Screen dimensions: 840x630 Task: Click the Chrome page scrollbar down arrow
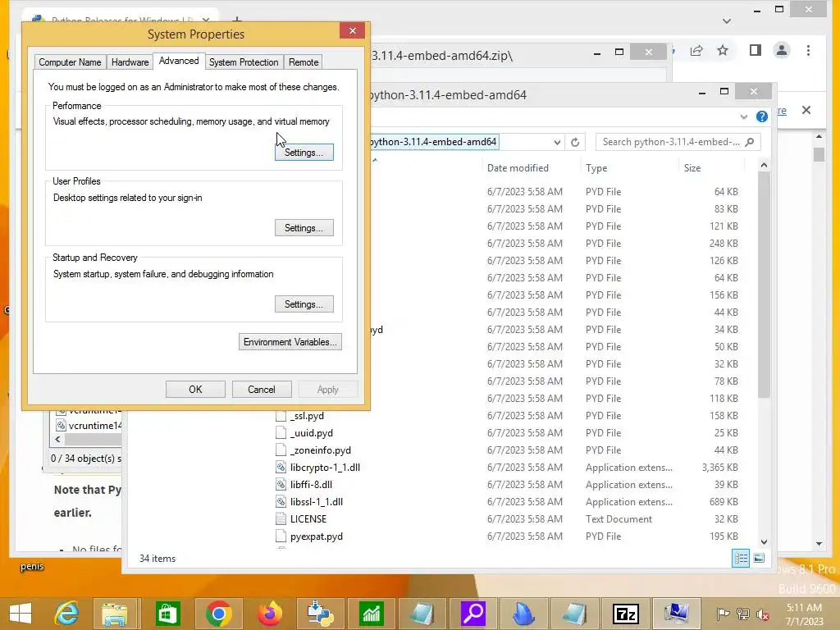[819, 544]
